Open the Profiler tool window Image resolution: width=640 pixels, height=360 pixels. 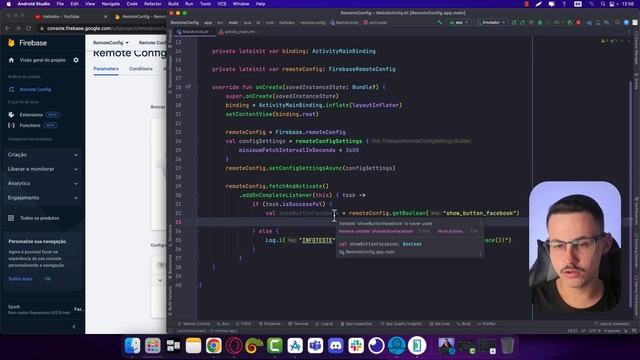tap(486, 324)
